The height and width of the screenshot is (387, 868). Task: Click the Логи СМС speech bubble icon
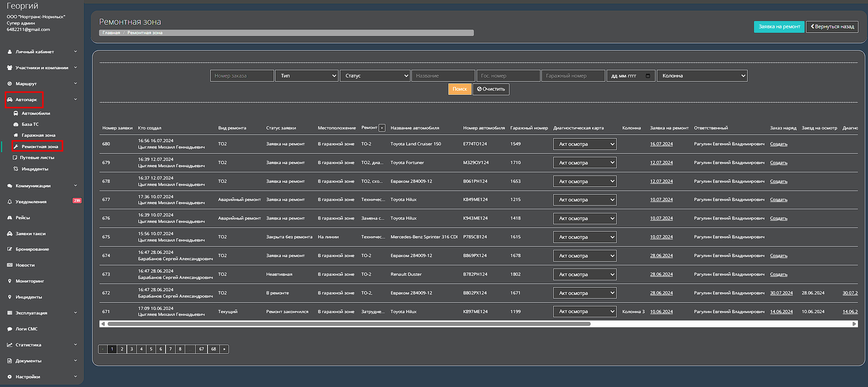pos(10,329)
